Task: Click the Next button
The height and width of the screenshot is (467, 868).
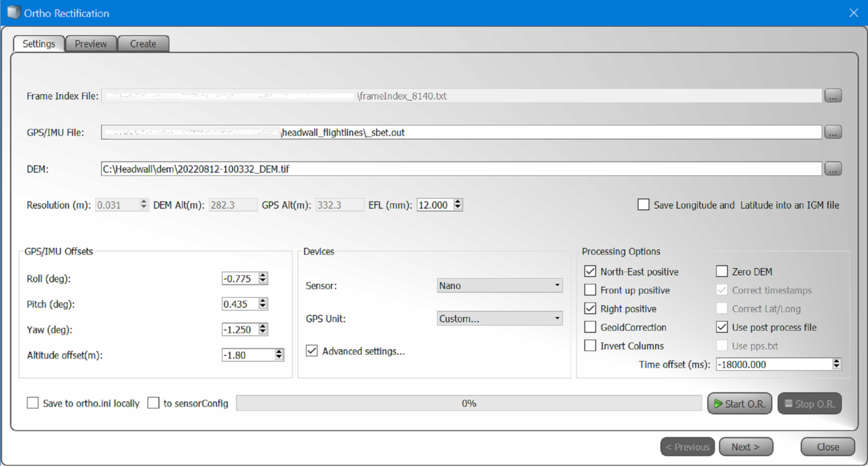Action: (745, 447)
